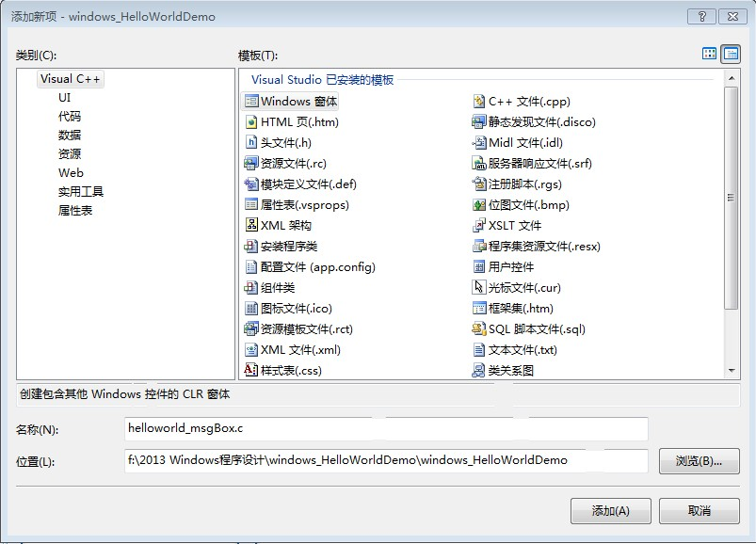Screen dimensions: 756x544
Task: Select the 类关系图 icon
Action: coord(479,370)
